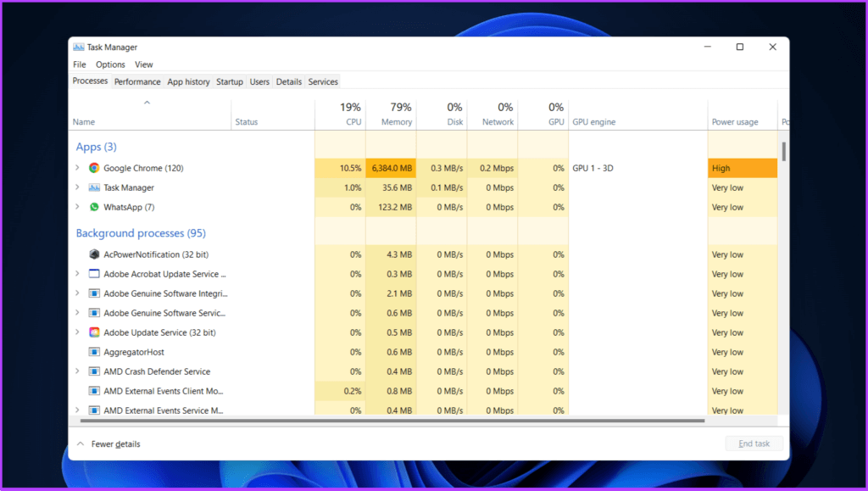Switch to the Users tab
Viewport: 868px width, 491px height.
[x=259, y=81]
